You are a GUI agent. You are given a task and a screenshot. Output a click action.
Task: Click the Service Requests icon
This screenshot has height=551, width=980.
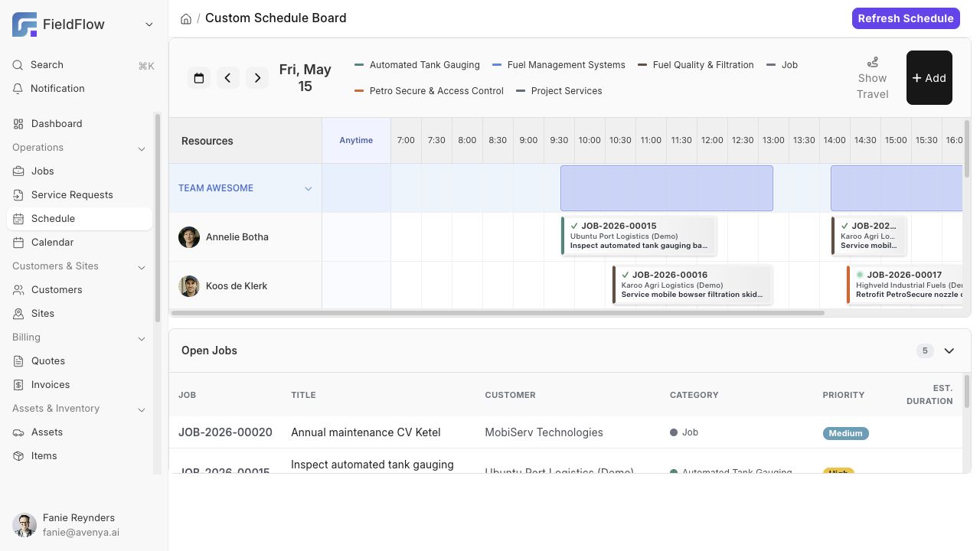[x=19, y=195]
